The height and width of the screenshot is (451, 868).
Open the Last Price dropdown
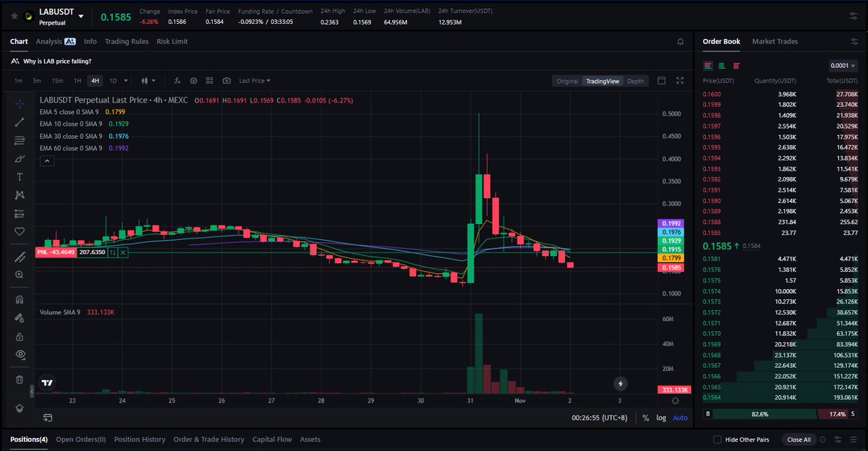[x=255, y=81]
